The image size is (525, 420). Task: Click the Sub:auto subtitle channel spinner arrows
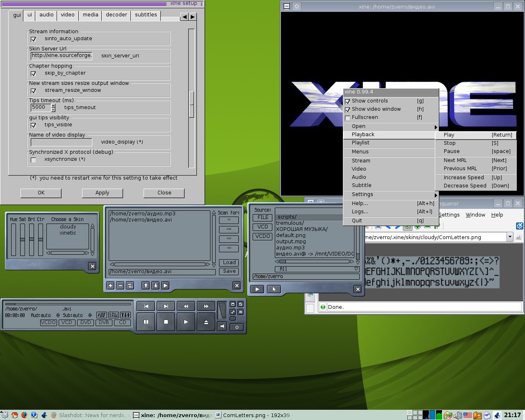click(x=90, y=315)
